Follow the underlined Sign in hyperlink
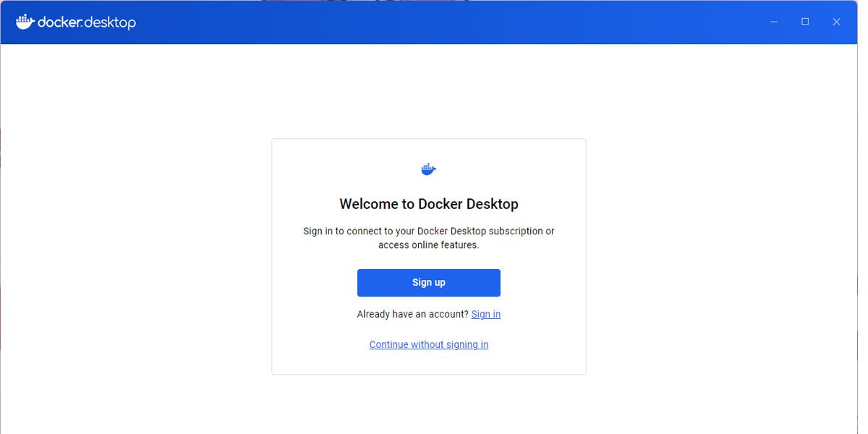Screen dimensions: 868x434 point(485,314)
